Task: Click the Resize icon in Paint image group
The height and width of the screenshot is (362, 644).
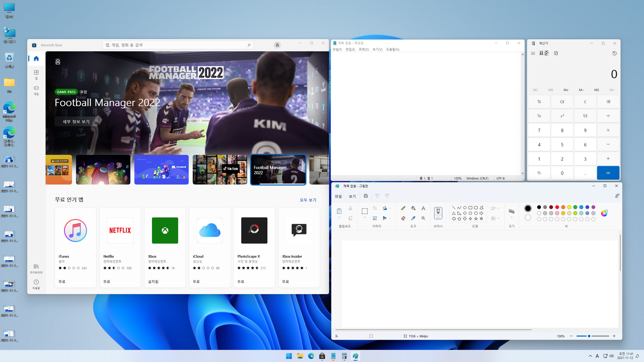Action: 375,218
